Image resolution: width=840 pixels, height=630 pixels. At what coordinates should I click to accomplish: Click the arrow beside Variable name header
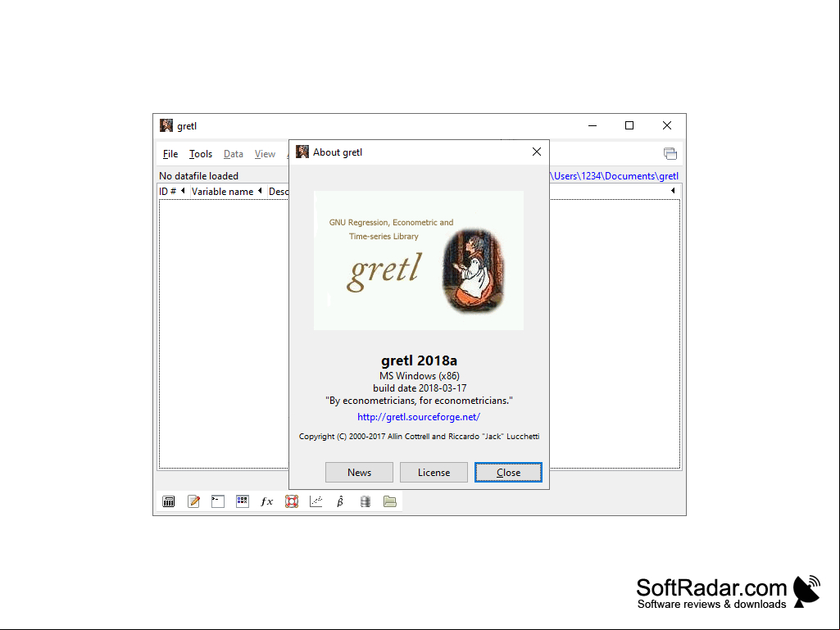click(x=260, y=191)
